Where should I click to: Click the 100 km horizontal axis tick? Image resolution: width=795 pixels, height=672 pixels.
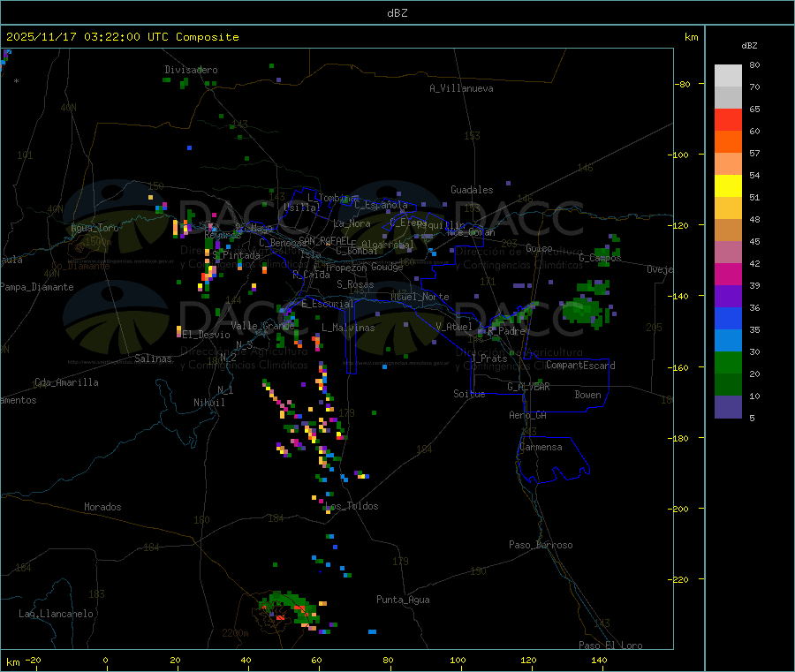tap(458, 661)
